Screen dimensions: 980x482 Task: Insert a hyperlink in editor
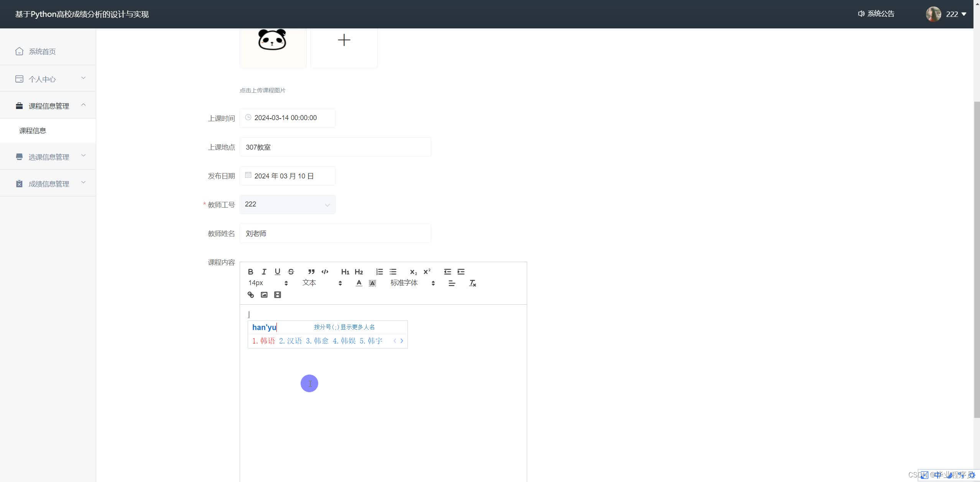(x=250, y=295)
